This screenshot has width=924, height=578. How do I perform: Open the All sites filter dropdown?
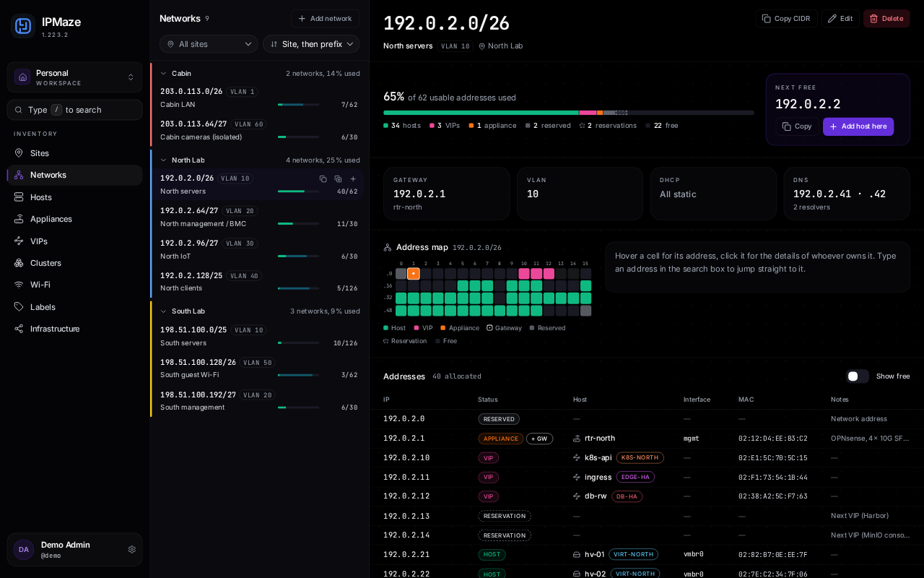coord(209,44)
